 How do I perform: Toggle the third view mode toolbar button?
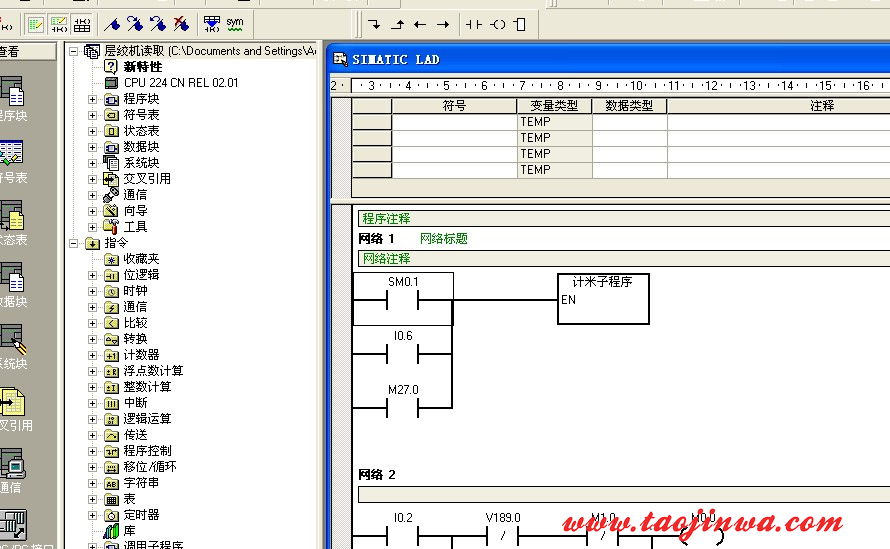tap(82, 24)
